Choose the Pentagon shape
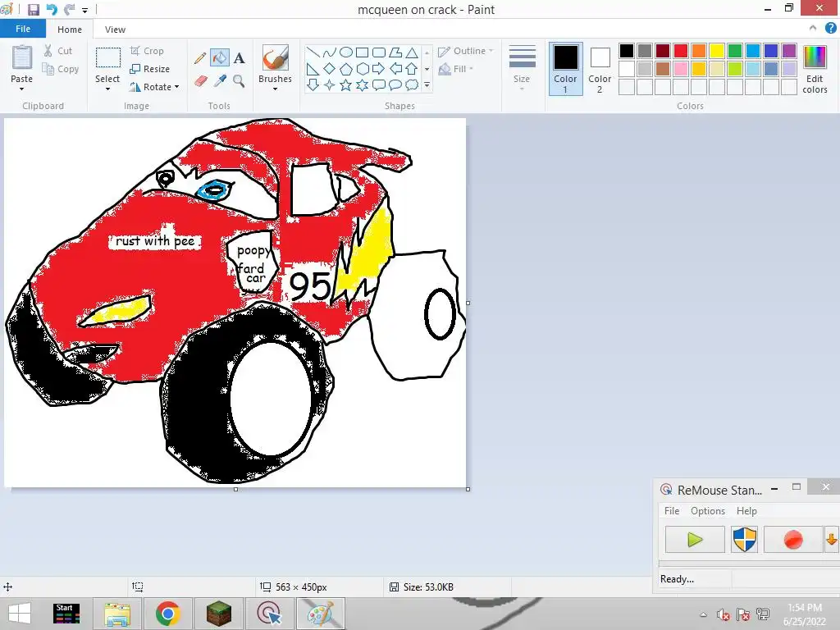Screen dimensions: 840x630 click(x=346, y=69)
